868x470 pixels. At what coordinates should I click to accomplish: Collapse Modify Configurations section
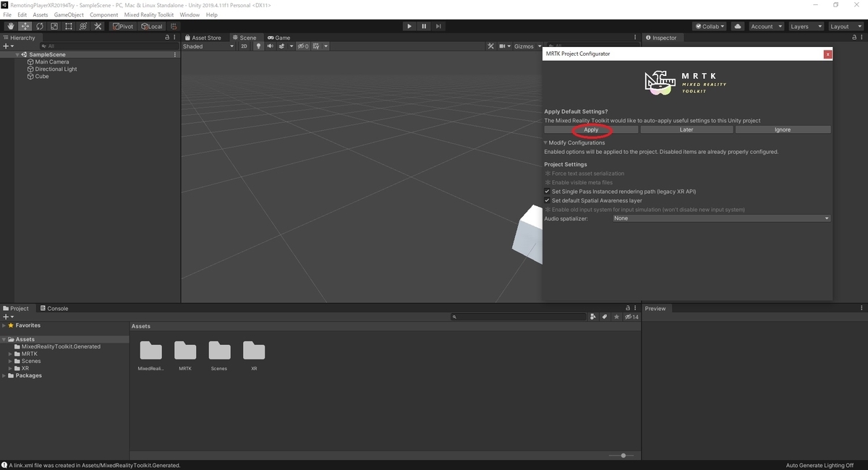tap(545, 143)
